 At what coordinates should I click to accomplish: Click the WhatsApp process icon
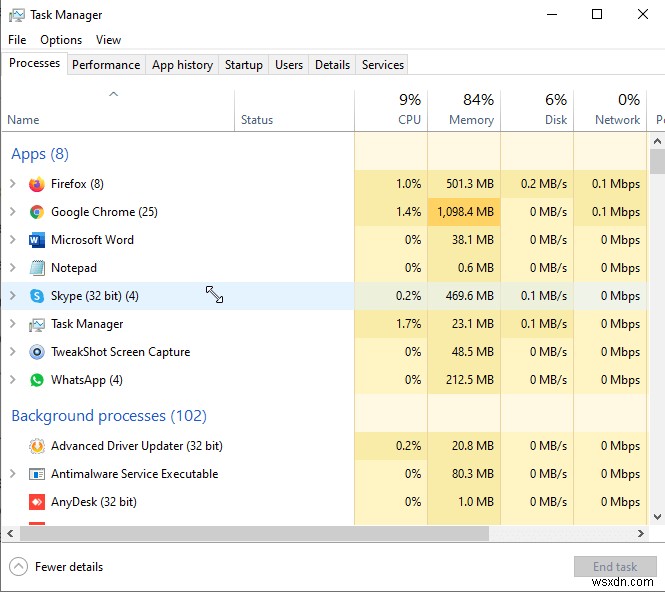click(37, 380)
